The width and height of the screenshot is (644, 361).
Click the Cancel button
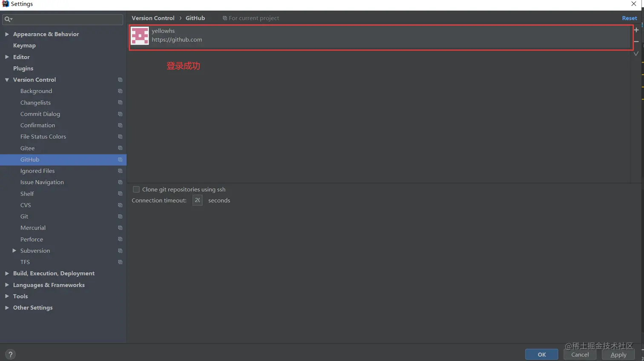pos(580,355)
